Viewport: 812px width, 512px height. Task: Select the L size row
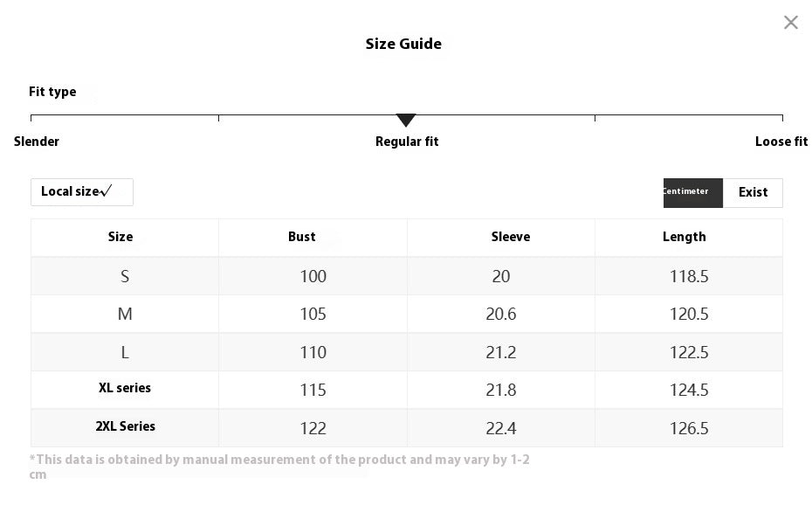click(125, 352)
